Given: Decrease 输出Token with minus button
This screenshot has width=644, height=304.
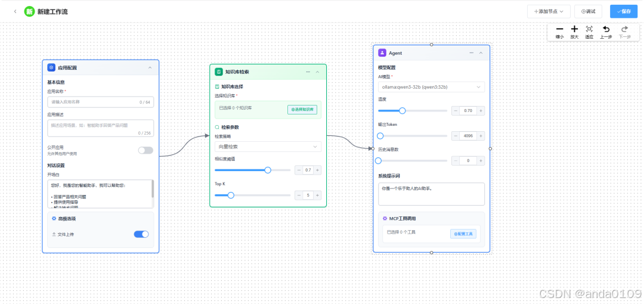Looking at the screenshot, I should coord(456,135).
